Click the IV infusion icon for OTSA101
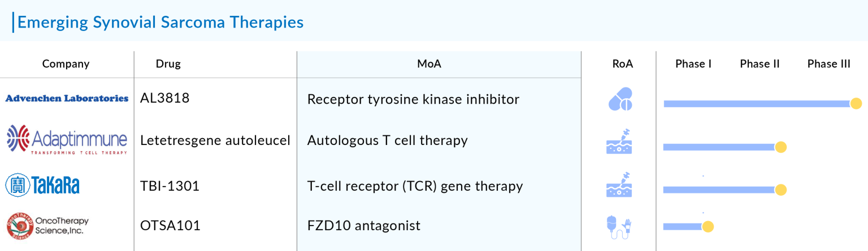 tap(619, 226)
